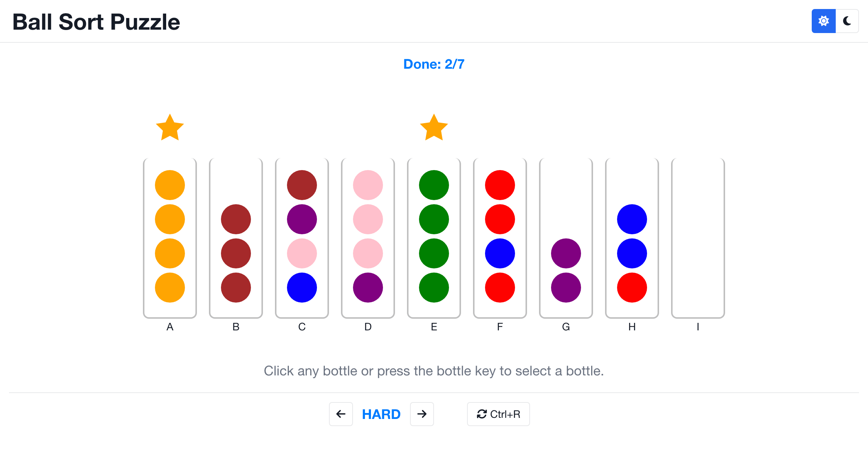The width and height of the screenshot is (868, 452).
Task: Click top red ball in bottle F
Action: point(500,185)
